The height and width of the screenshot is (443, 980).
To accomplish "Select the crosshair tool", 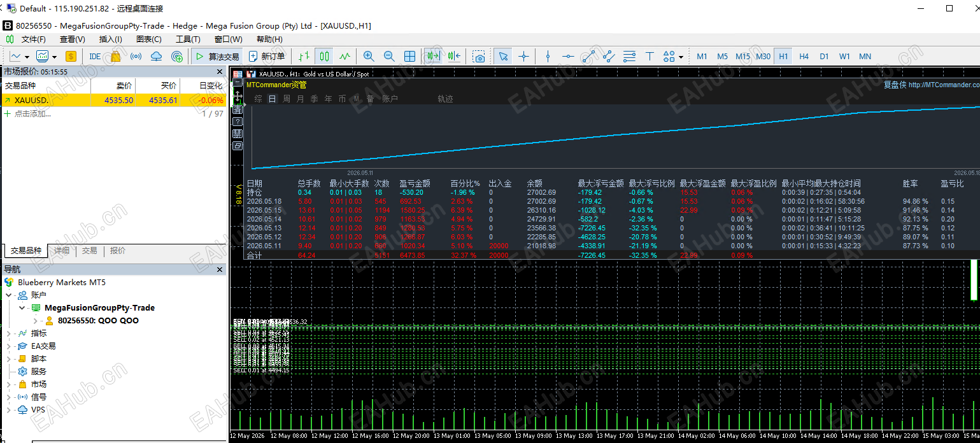I will click(x=523, y=56).
